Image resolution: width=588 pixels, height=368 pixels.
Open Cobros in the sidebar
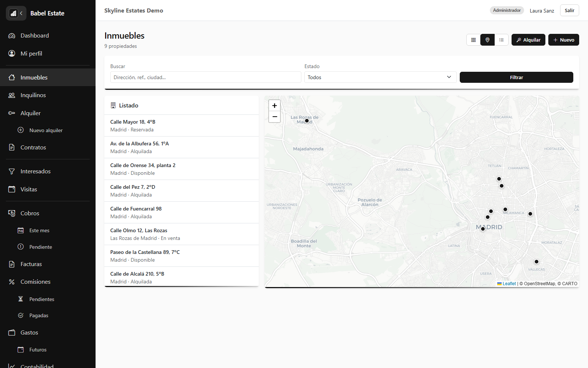click(x=48, y=213)
